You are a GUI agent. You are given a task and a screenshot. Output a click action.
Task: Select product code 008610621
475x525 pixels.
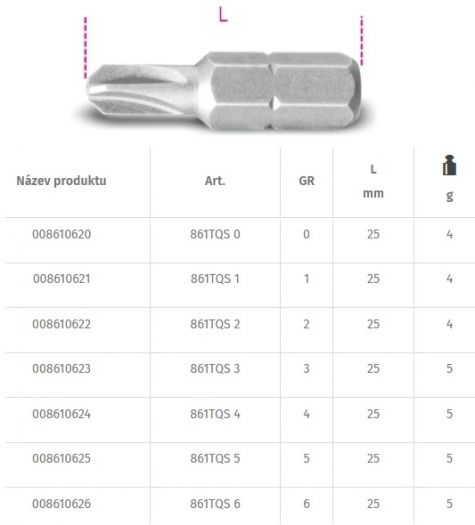[x=62, y=279]
